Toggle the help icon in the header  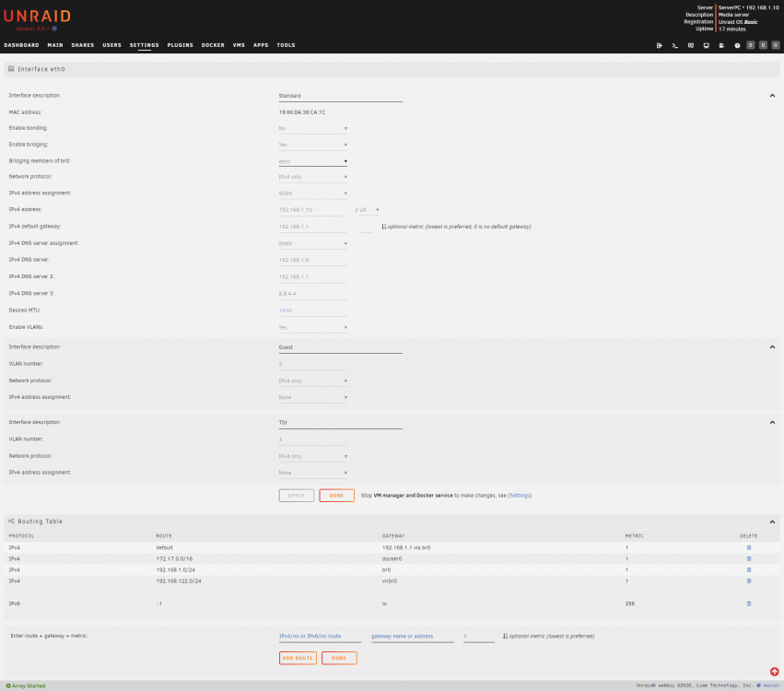click(x=737, y=45)
